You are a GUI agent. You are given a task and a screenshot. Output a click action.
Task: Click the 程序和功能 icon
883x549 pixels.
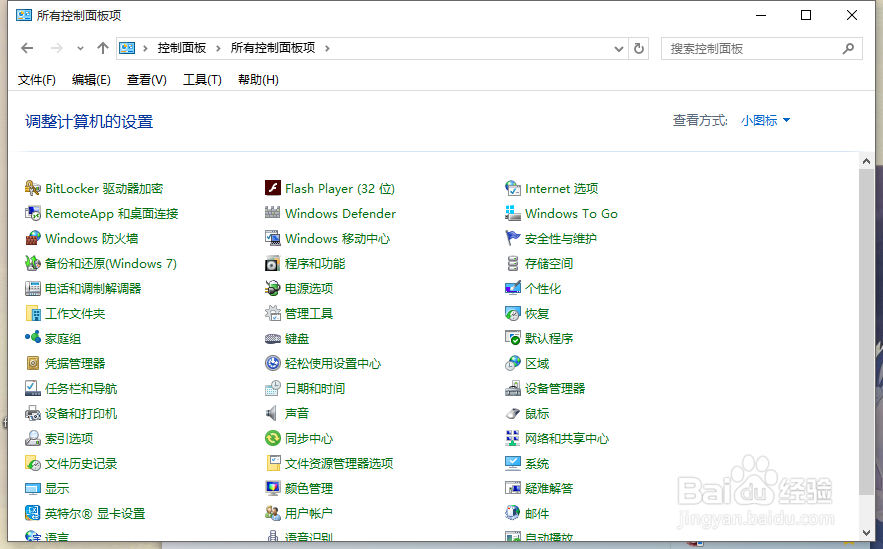(x=273, y=263)
